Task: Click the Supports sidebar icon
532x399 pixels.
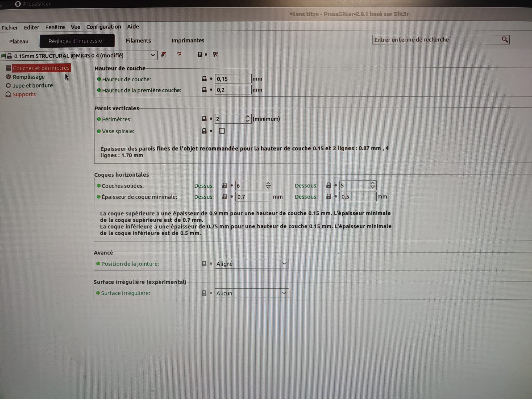Action: point(8,94)
